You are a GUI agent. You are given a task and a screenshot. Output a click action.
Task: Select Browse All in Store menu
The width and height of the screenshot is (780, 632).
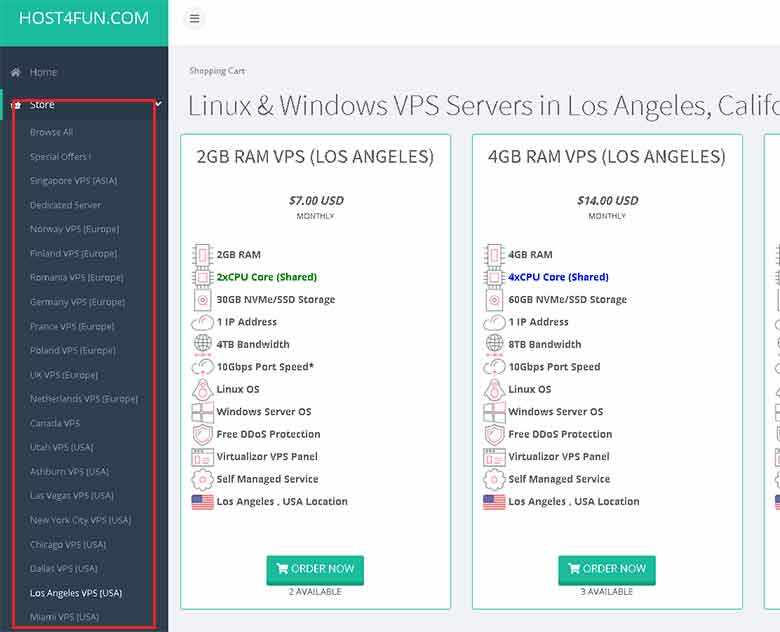[51, 132]
